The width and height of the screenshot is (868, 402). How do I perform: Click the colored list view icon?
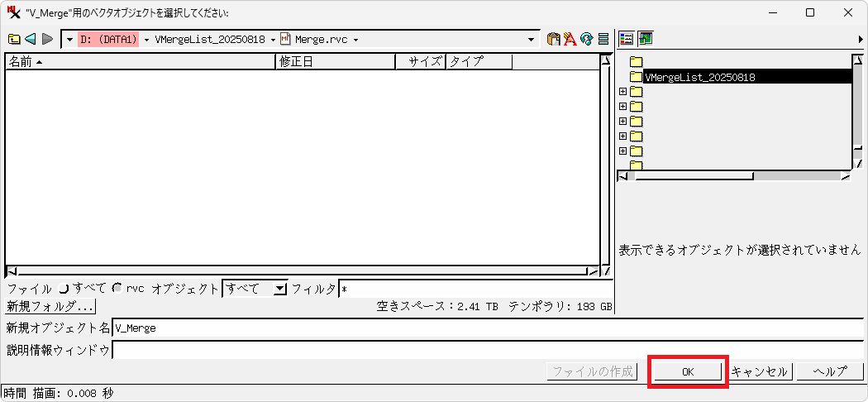(x=627, y=39)
